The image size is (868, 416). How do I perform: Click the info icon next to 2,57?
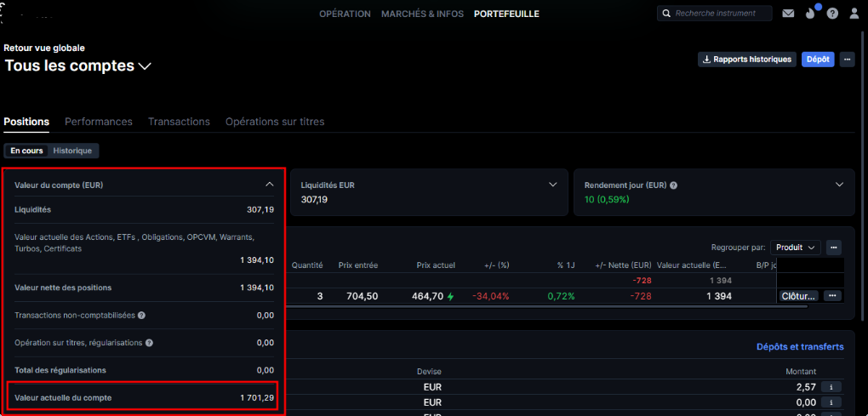[x=830, y=387]
